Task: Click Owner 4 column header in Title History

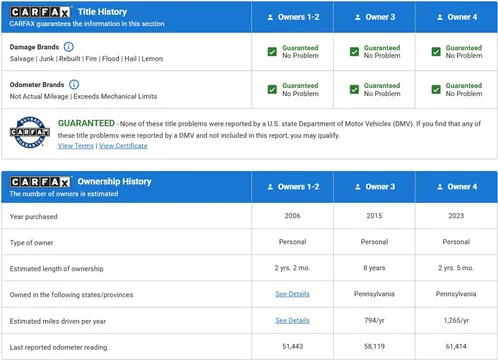Action: (x=456, y=17)
